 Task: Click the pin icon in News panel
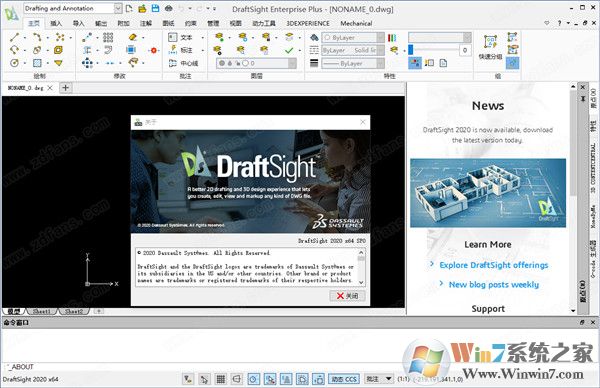(x=583, y=99)
